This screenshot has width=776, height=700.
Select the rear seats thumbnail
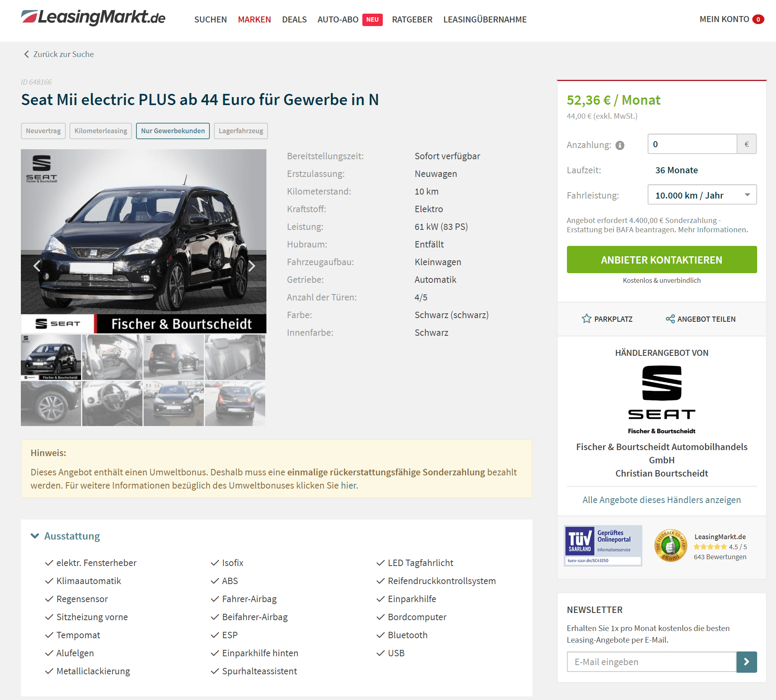click(235, 357)
